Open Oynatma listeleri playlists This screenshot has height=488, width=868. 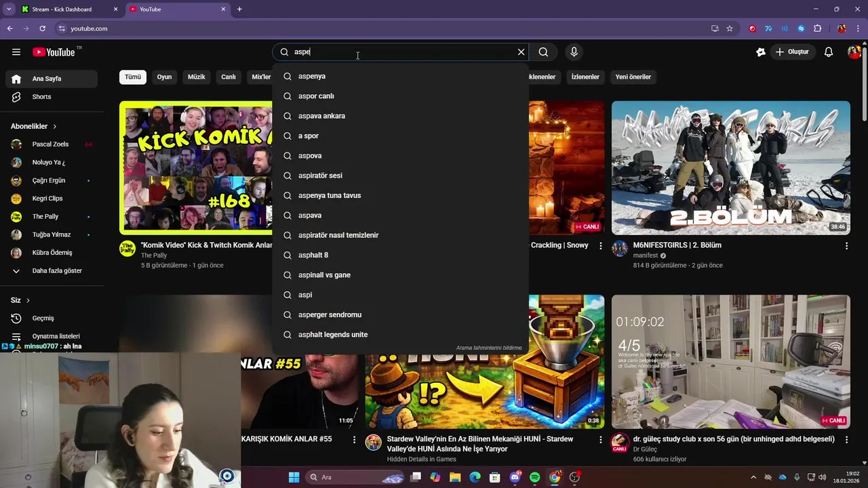coord(52,336)
